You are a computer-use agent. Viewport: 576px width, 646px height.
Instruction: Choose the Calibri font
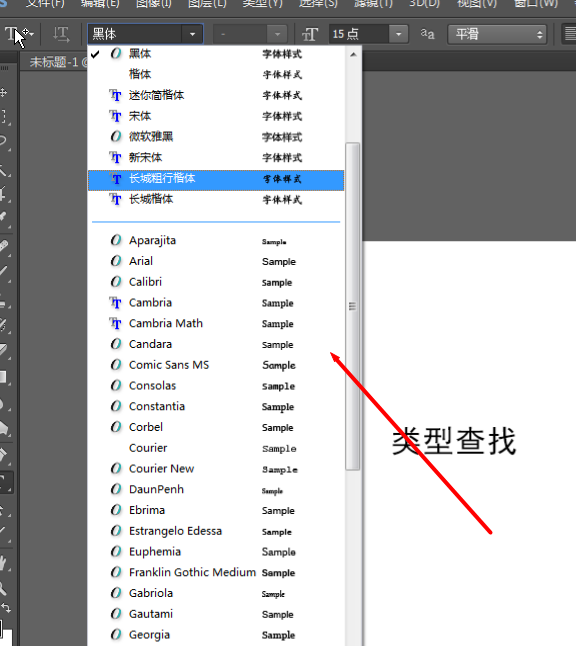(x=216, y=282)
